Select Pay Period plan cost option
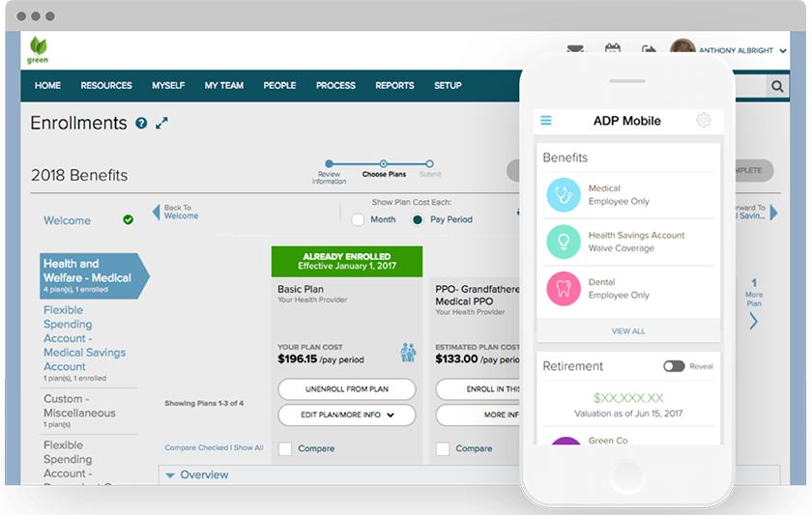This screenshot has width=812, height=515. [x=417, y=219]
